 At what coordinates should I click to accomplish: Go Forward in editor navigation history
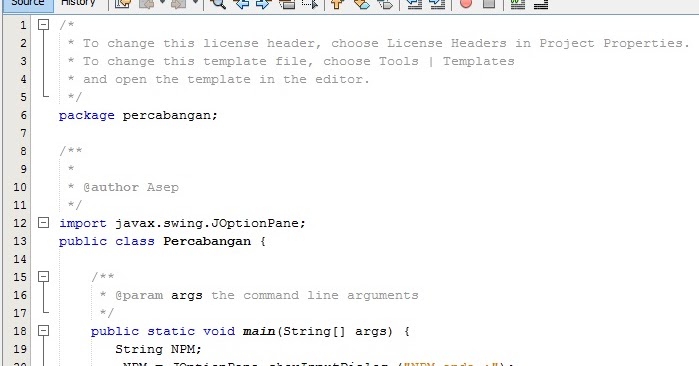pyautogui.click(x=179, y=4)
